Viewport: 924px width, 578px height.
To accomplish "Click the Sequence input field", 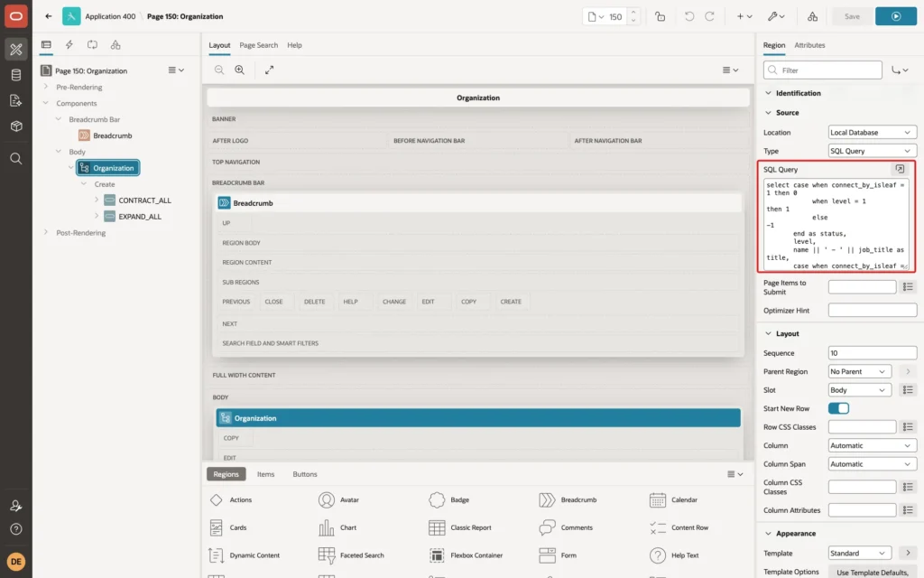I will (873, 353).
